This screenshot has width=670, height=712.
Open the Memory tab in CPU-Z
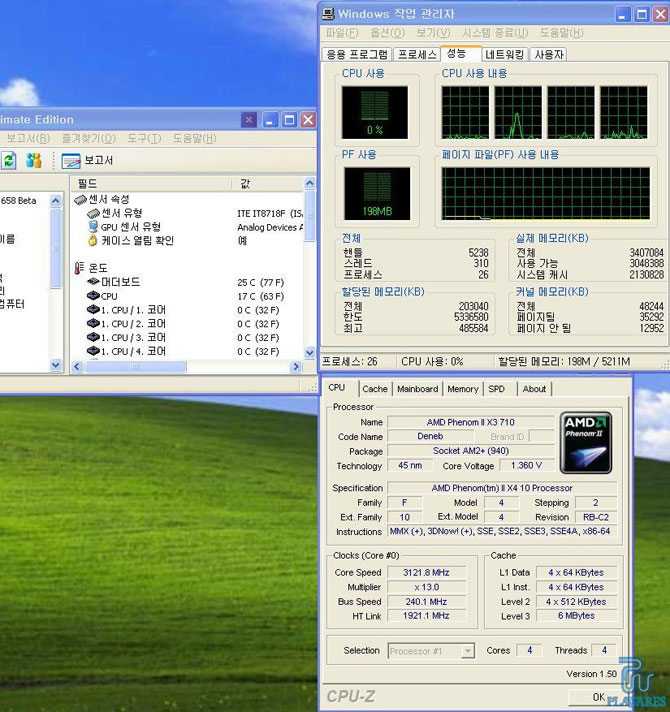462,389
